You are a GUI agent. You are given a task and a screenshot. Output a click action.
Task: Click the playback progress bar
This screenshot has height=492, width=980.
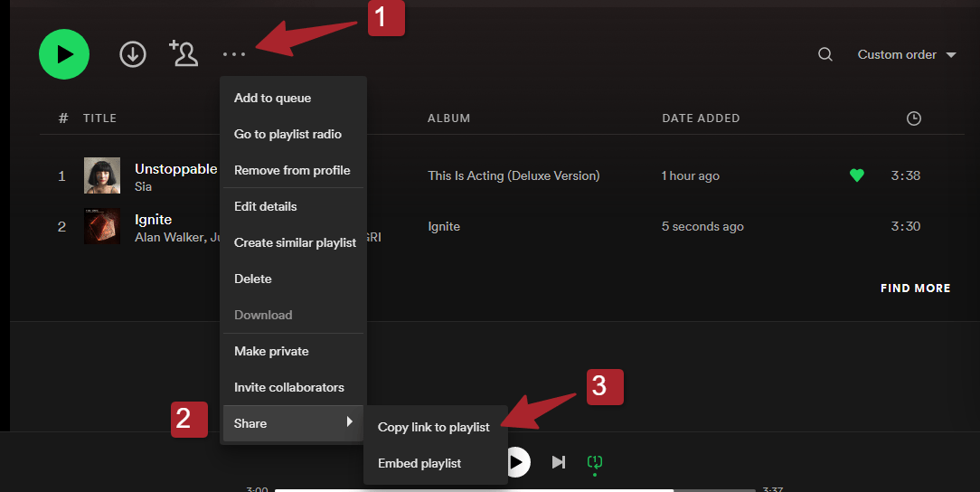pos(515,490)
